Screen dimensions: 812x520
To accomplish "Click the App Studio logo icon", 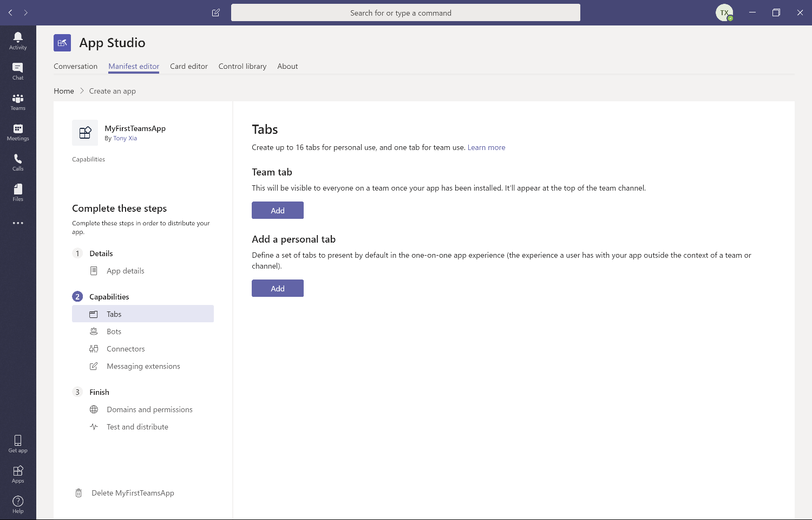I will click(62, 43).
